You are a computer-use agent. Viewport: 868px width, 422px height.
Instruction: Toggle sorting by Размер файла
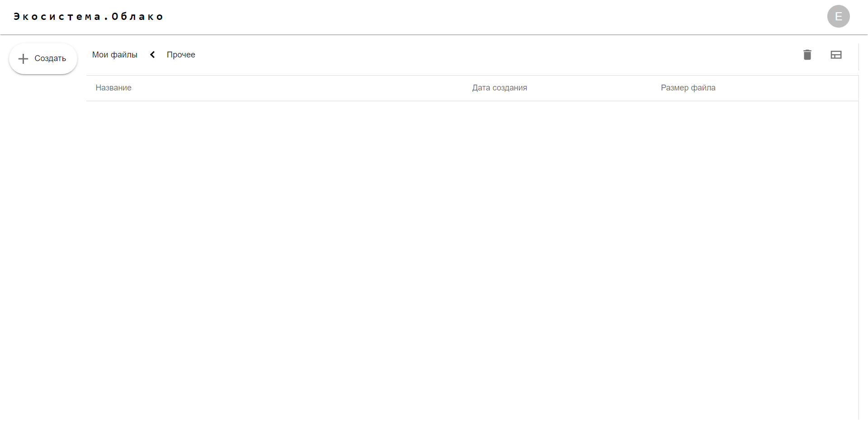(688, 88)
